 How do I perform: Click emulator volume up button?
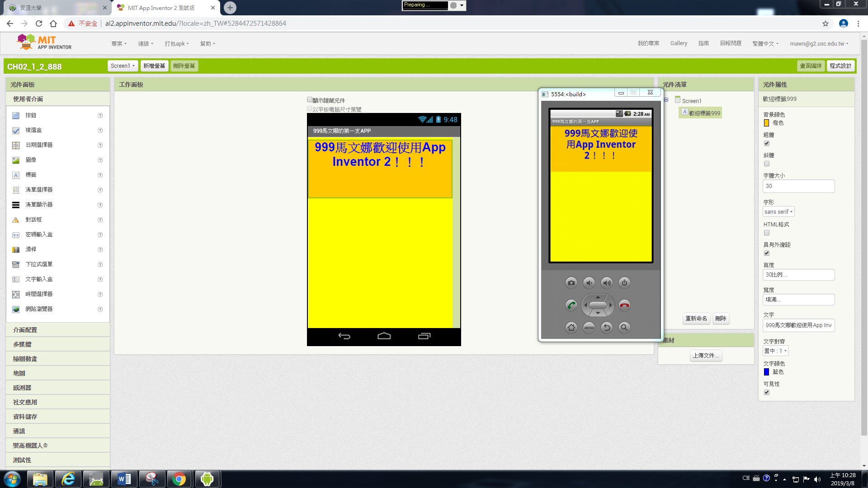pyautogui.click(x=607, y=283)
